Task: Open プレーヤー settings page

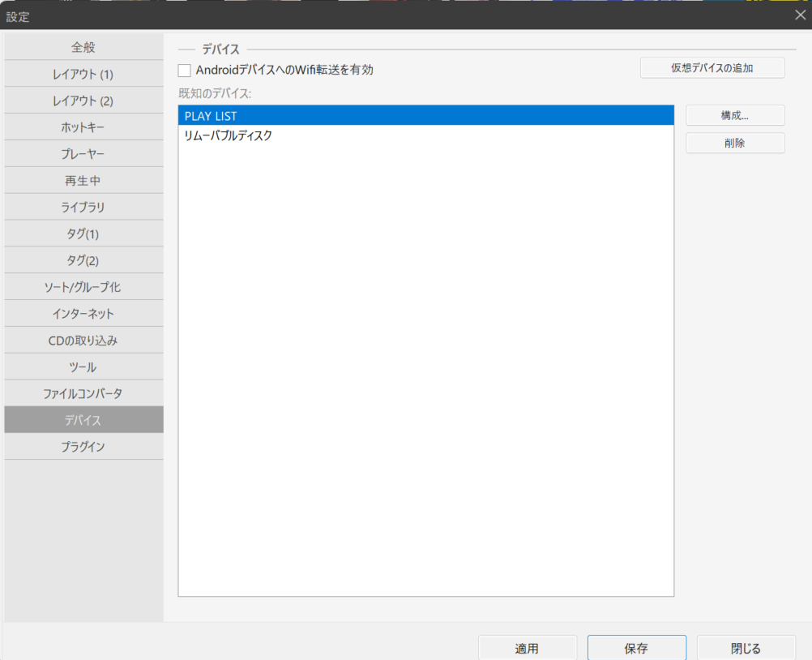Action: pos(83,154)
